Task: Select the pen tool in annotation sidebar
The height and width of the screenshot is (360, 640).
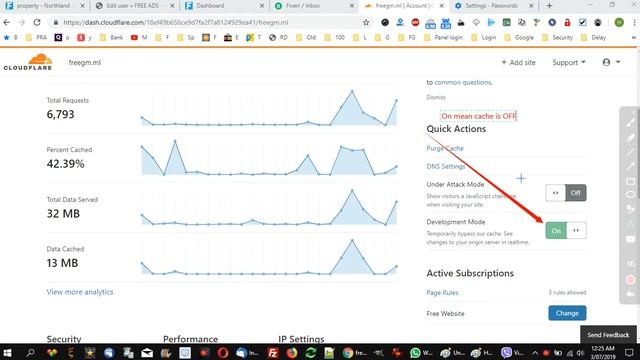Action: click(630, 122)
